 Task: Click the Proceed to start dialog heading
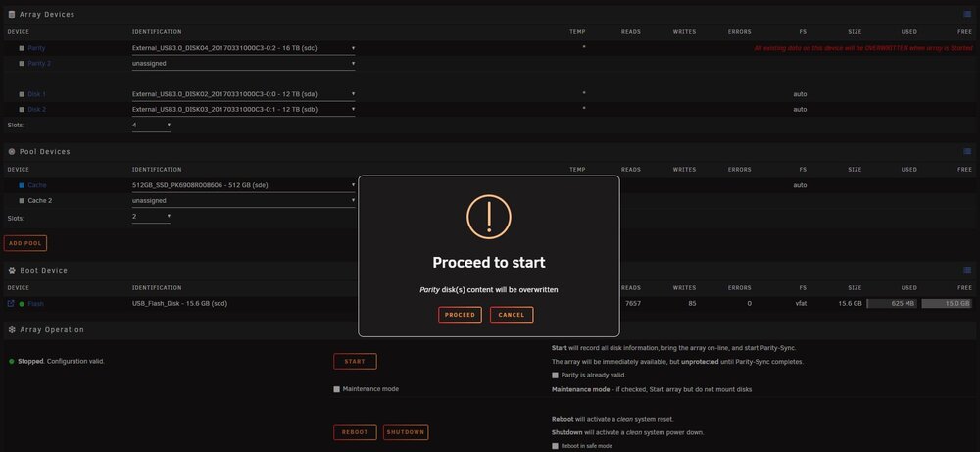pos(489,262)
